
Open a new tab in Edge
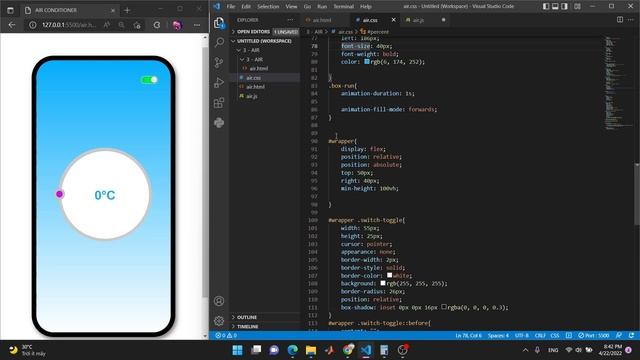(127, 10)
